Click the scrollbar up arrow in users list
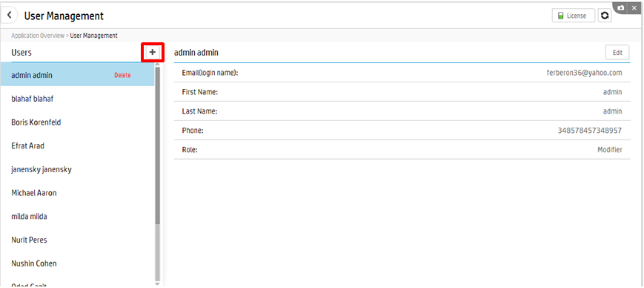Viewport: 644px width, 288px height. [x=158, y=65]
